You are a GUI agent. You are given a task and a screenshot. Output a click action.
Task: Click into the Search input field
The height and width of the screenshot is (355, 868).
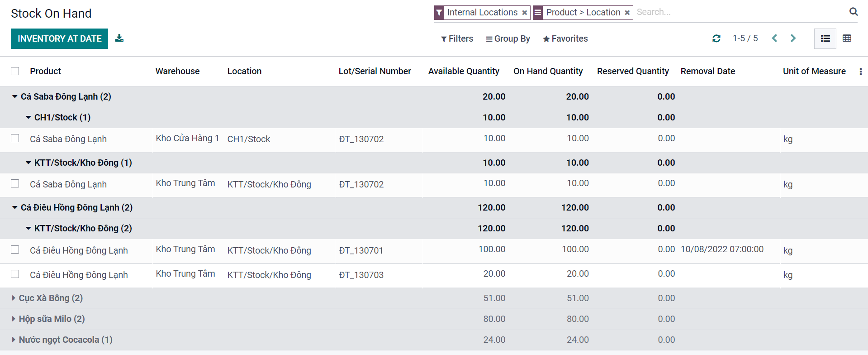pyautogui.click(x=737, y=12)
